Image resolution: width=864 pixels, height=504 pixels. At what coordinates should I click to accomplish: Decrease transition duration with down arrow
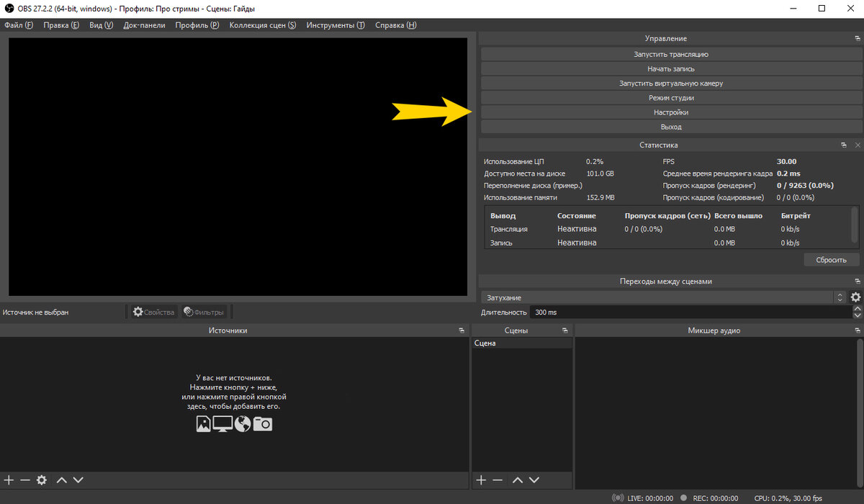pos(857,315)
